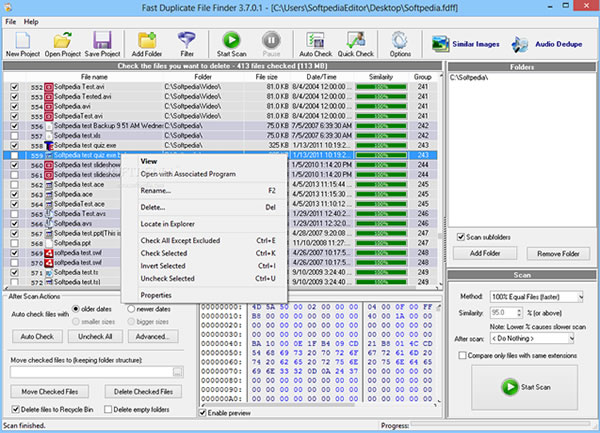Viewport: 600px width, 433px height.
Task: Choose Delete... in the context menu
Action: pos(204,207)
